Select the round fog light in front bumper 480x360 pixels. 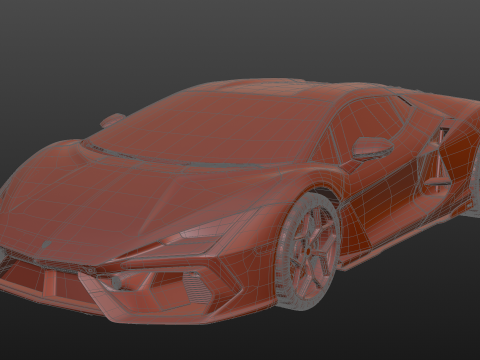[x=117, y=283]
